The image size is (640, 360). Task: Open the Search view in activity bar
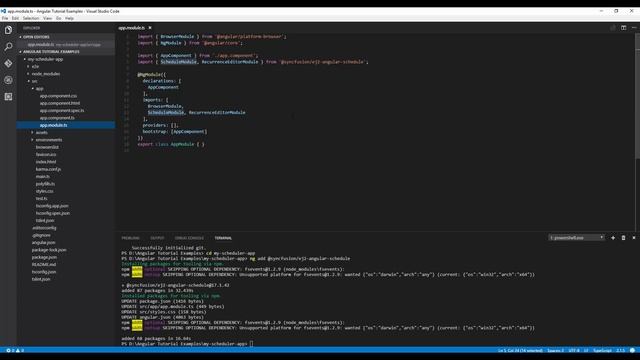pos(8,47)
